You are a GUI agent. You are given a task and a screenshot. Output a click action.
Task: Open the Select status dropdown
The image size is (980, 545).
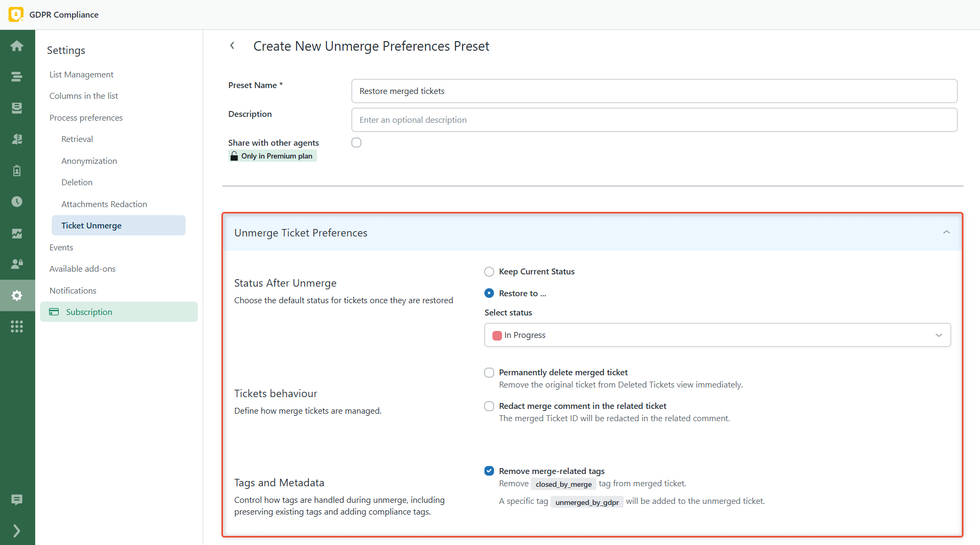point(717,335)
